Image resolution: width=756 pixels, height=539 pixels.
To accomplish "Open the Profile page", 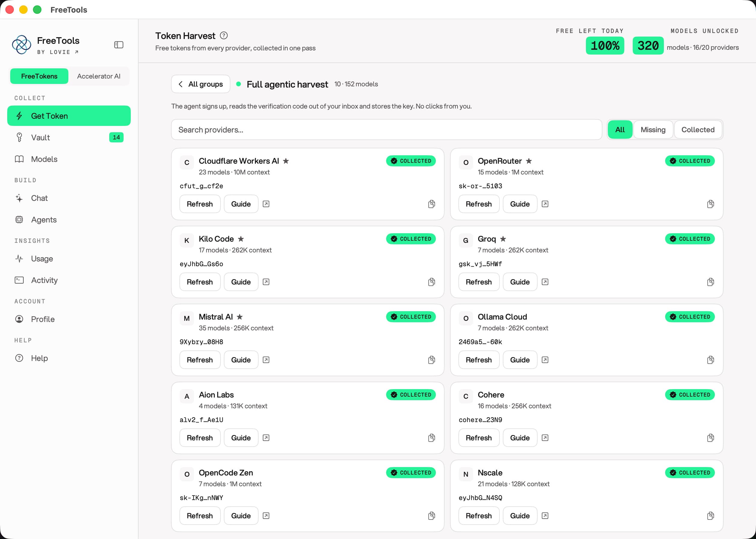I will (x=69, y=319).
